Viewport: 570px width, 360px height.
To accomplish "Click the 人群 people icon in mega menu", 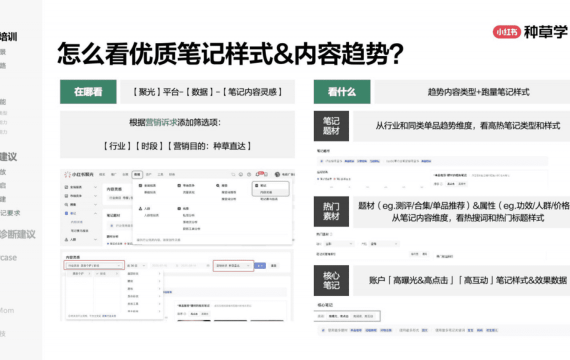I will pyautogui.click(x=140, y=209).
